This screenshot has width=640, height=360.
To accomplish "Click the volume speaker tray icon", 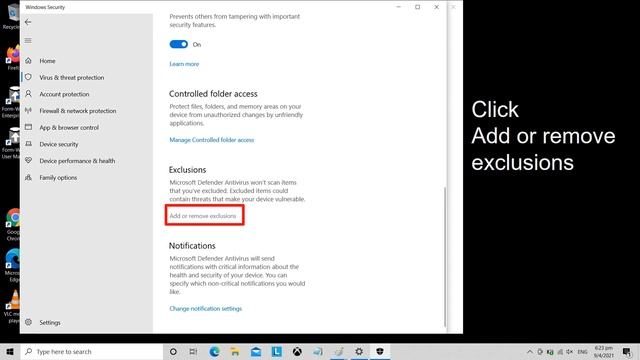I will [x=570, y=351].
